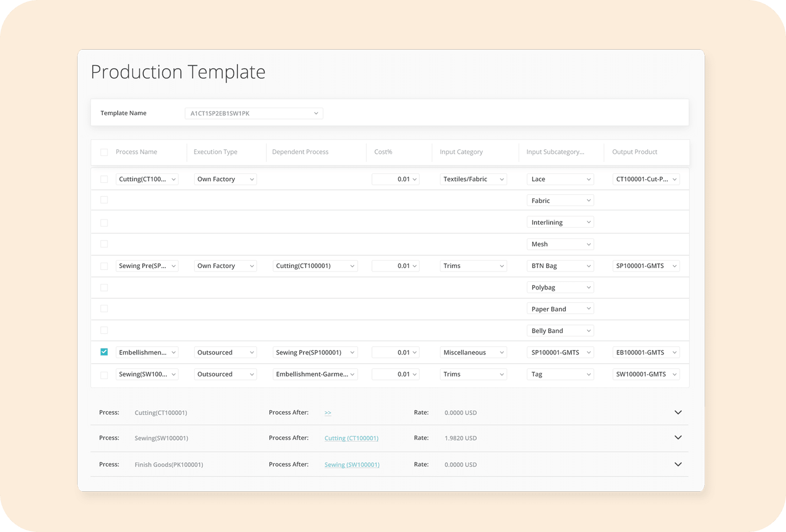Open the EB100001-GMTS output product dropdown
This screenshot has height=532, width=786.
[x=646, y=352]
